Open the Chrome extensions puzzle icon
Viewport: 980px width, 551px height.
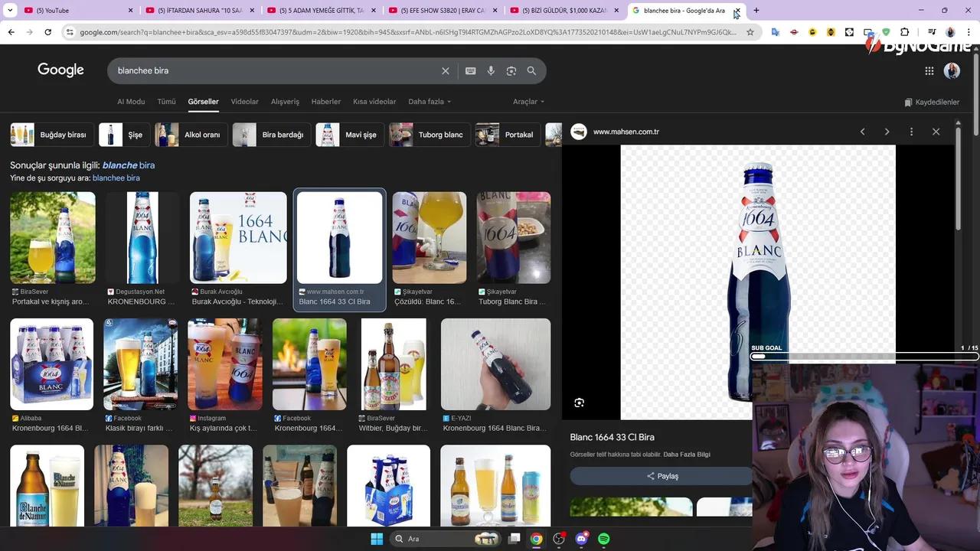[905, 32]
